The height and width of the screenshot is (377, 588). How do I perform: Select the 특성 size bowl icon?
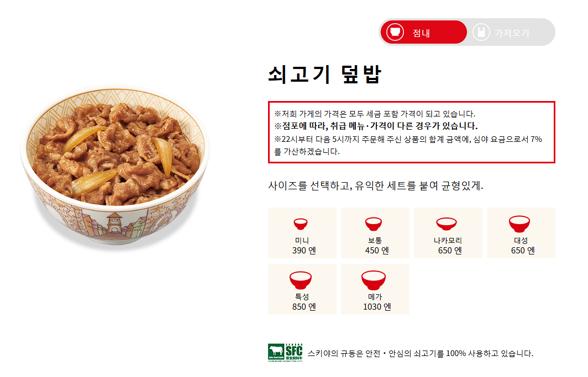(x=301, y=280)
